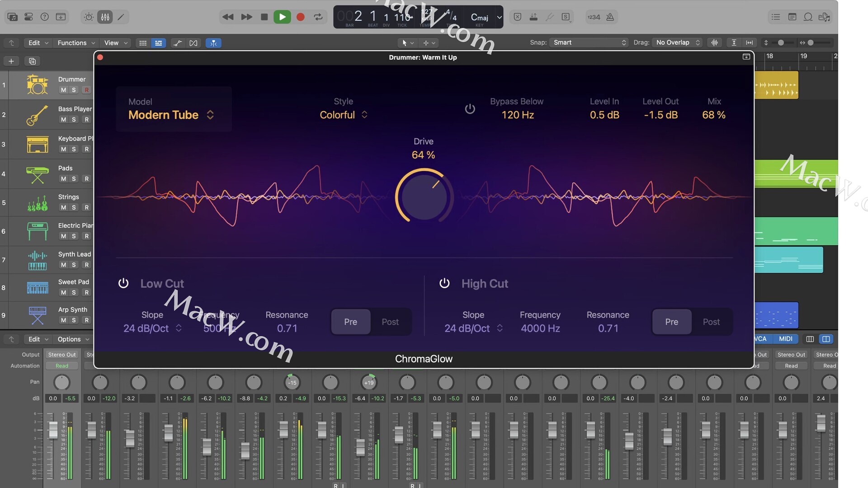Image resolution: width=868 pixels, height=488 pixels.
Task: Switch to list view button
Action: pos(158,43)
